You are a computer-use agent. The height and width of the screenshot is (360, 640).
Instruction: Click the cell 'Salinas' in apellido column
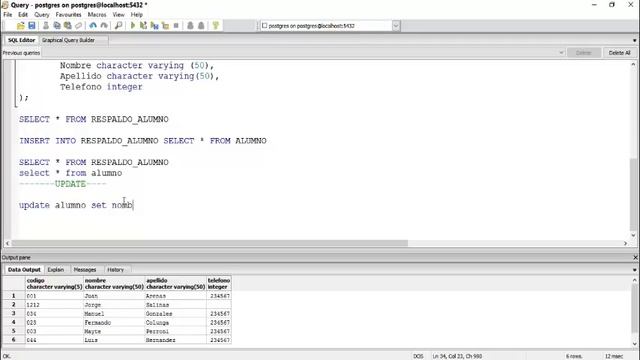pos(176,304)
